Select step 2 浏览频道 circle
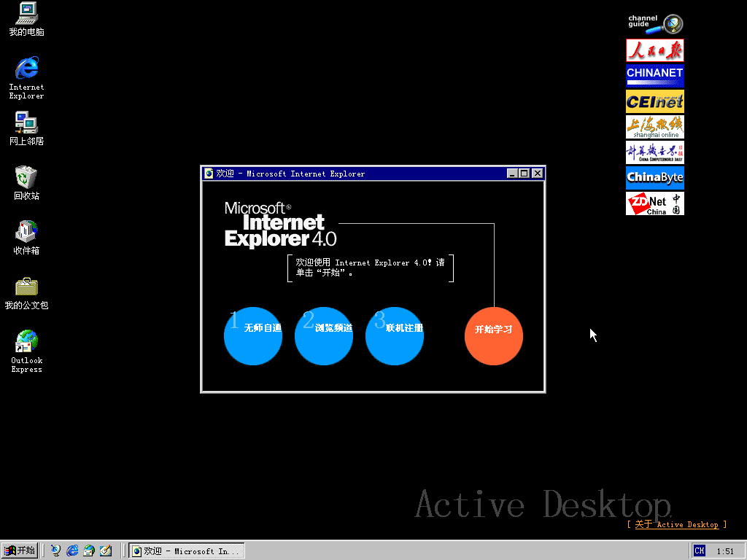 (324, 335)
